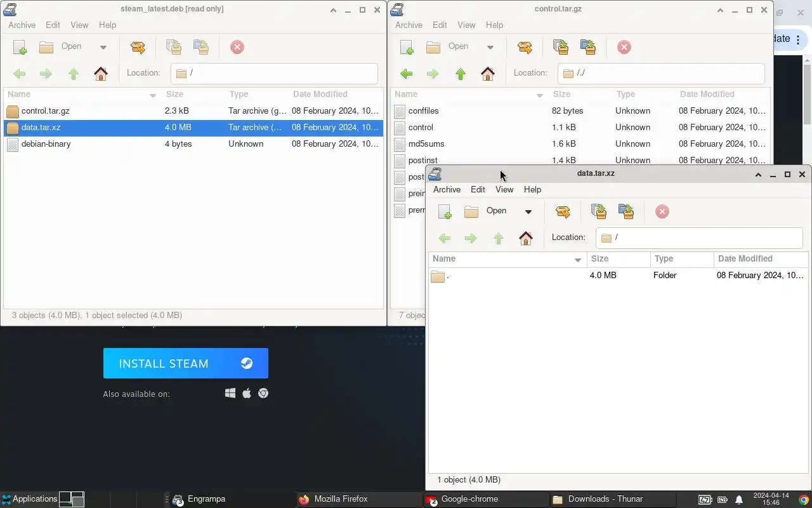812x508 pixels.
Task: Open View menu in steam_latest.deb window
Action: click(79, 25)
